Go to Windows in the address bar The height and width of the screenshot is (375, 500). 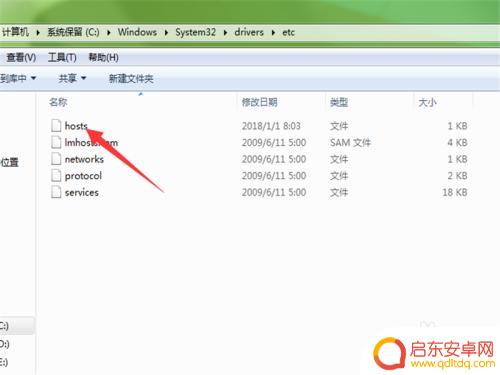pos(137,32)
